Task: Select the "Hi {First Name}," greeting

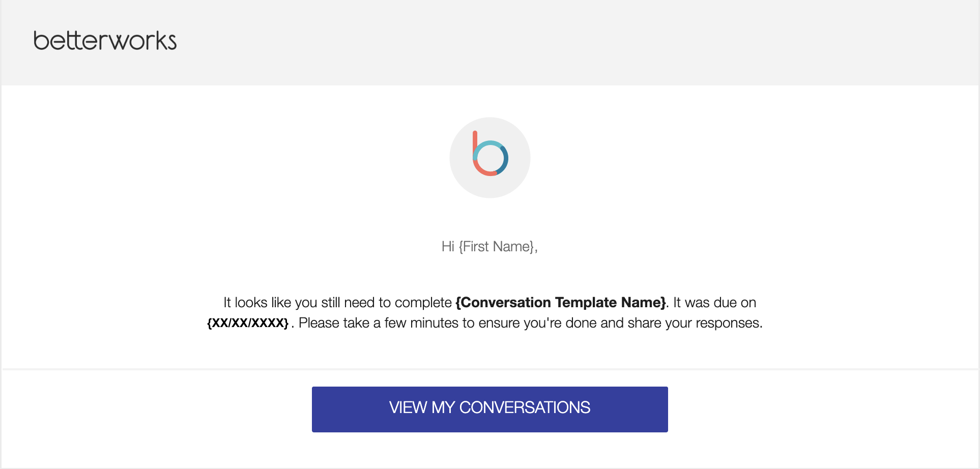Action: coord(489,247)
